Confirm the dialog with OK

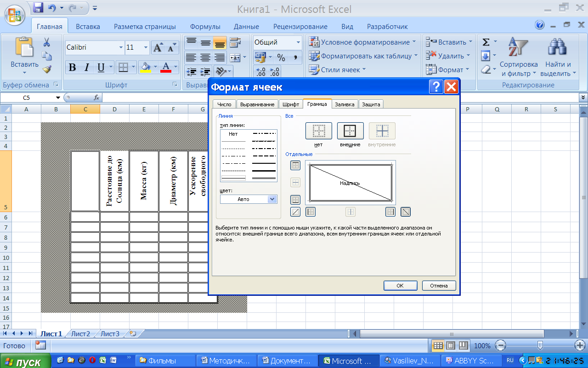(x=400, y=286)
